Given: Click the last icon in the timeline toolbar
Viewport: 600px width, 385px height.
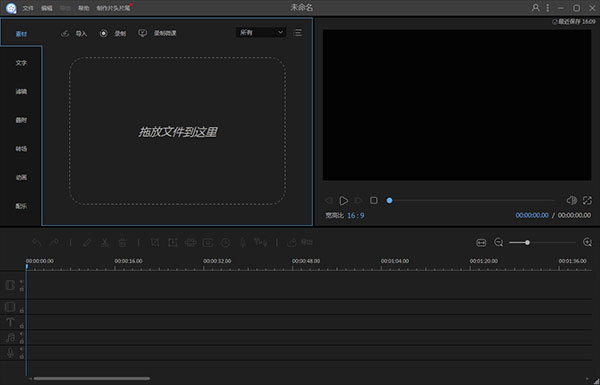Looking at the screenshot, I should tap(307, 242).
